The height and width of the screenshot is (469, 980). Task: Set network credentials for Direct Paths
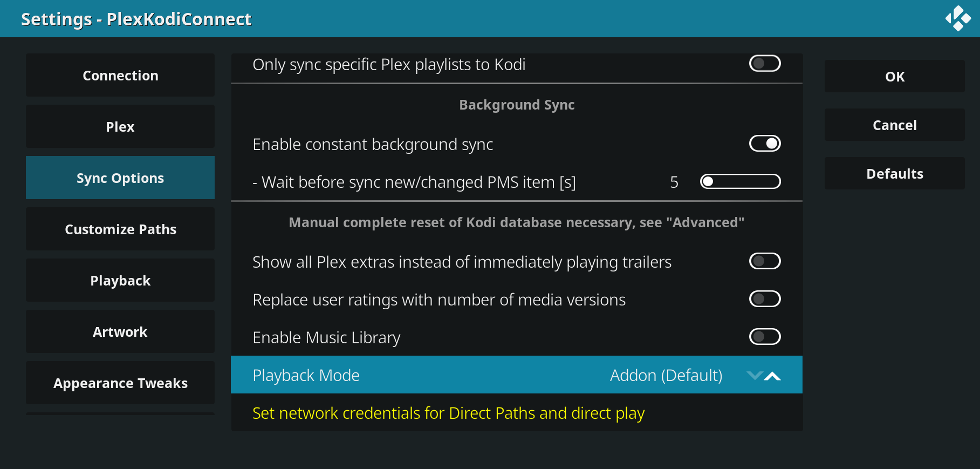[x=448, y=413]
